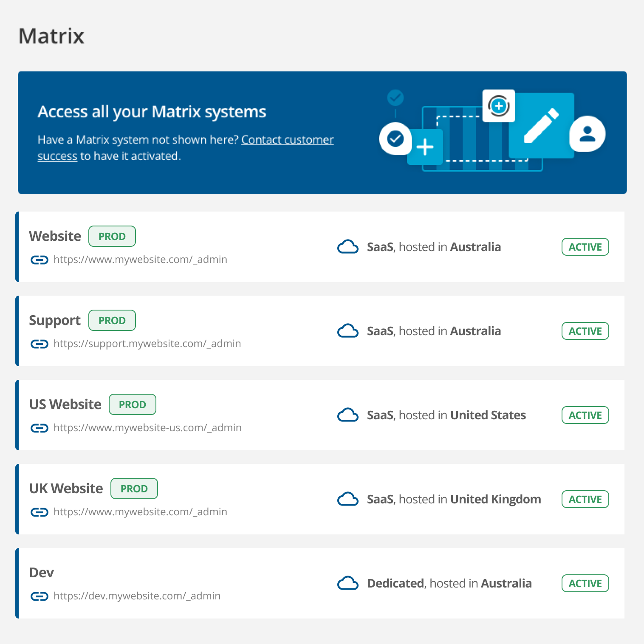Screen dimensions: 644x644
Task: Click 'Dedicated, hosted in Australia' text
Action: point(449,583)
